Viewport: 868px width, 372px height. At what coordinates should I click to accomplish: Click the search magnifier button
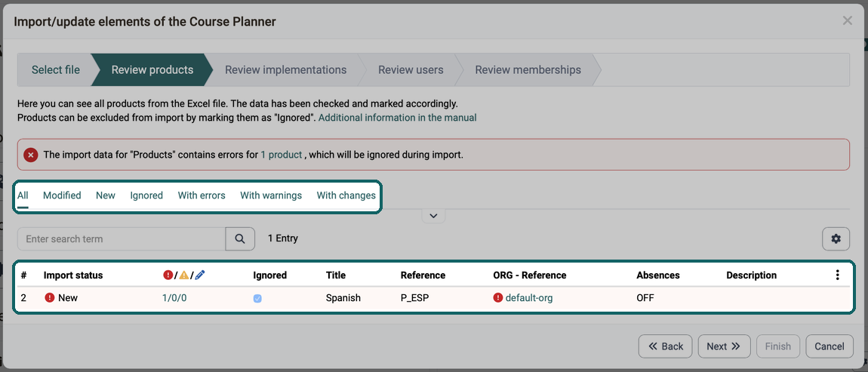pos(240,239)
